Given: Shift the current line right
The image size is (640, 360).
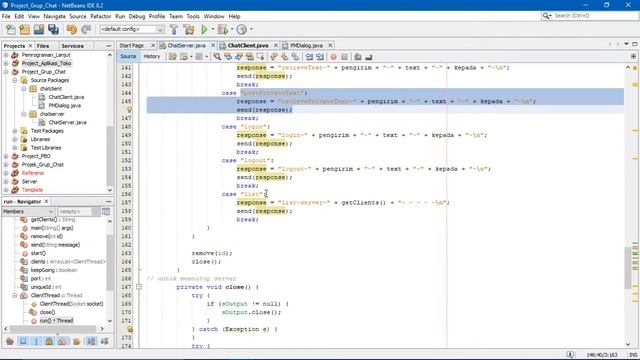Looking at the screenshot, I should point(320,57).
